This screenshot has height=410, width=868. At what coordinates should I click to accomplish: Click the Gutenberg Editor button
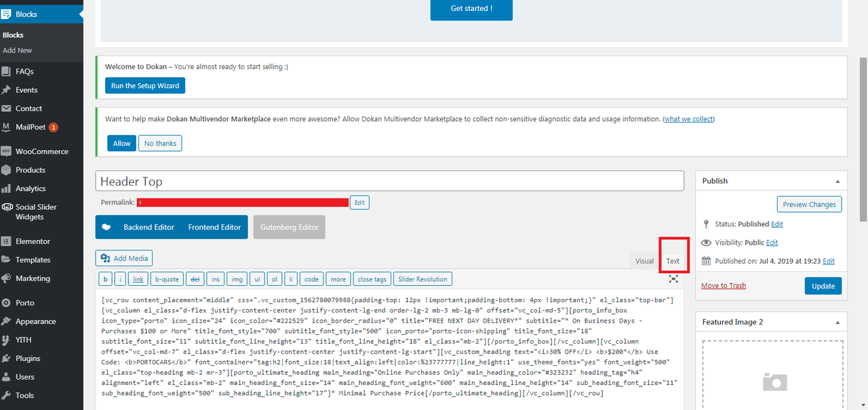click(x=290, y=227)
